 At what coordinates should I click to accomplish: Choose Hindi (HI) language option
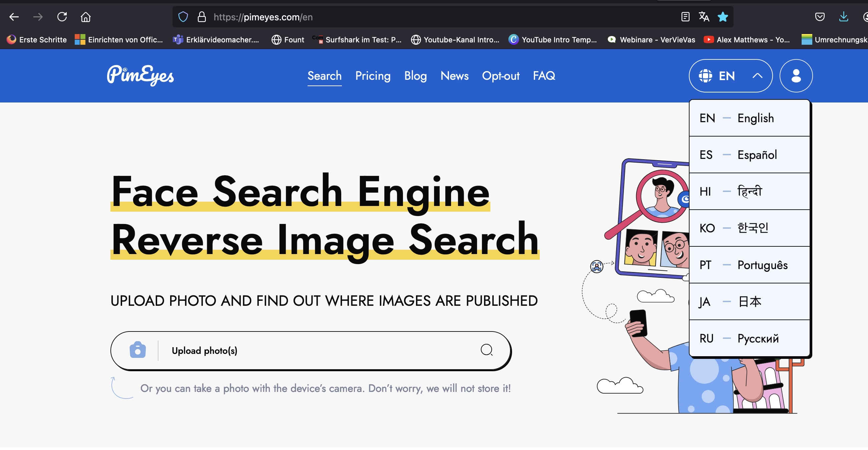click(x=749, y=192)
